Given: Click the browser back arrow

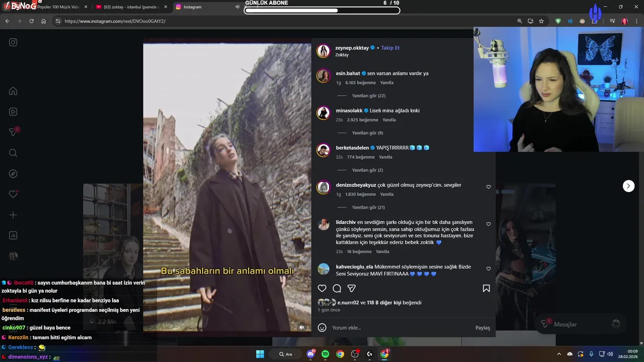Looking at the screenshot, I should coord(7,21).
